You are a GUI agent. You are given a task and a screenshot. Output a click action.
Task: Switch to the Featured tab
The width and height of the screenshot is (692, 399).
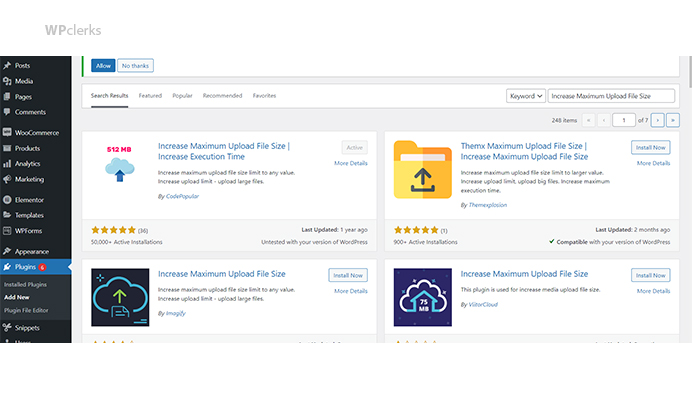(x=150, y=96)
